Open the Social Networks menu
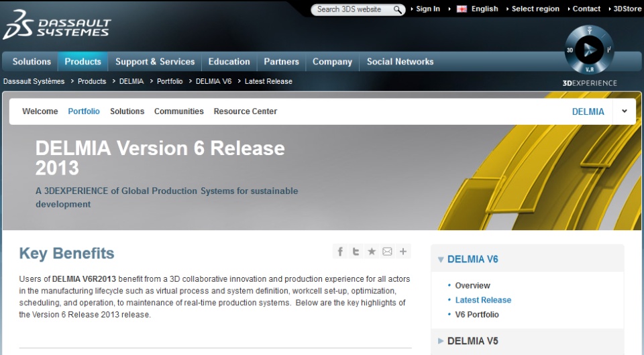The width and height of the screenshot is (644, 355). coord(400,62)
